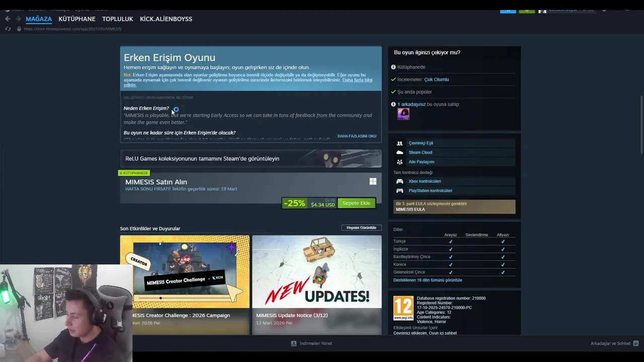Click the PlayStation controller icon
The image size is (644, 362).
tap(399, 191)
